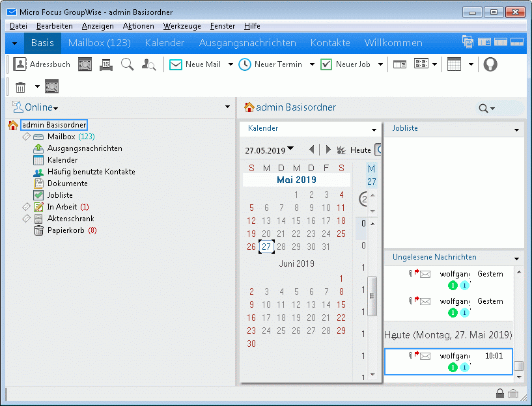Select the Ausgangsnachrichten folder in tree
Viewport: 532px width, 406px height.
(85, 148)
